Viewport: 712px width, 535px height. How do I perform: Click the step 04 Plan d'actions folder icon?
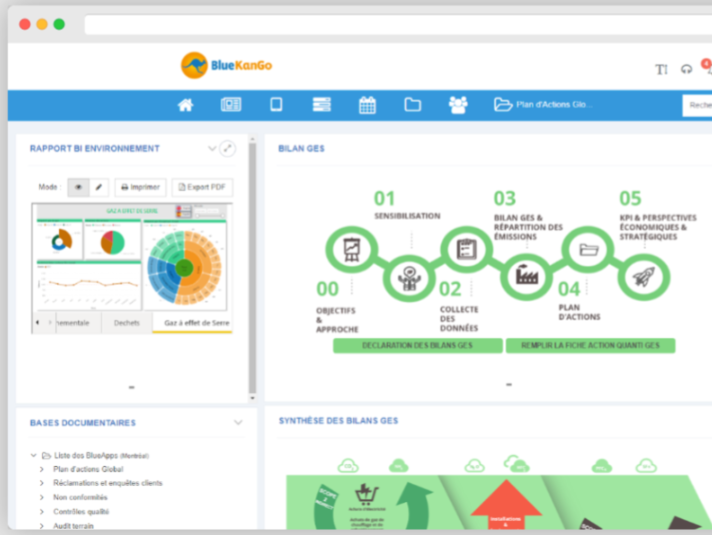click(588, 249)
